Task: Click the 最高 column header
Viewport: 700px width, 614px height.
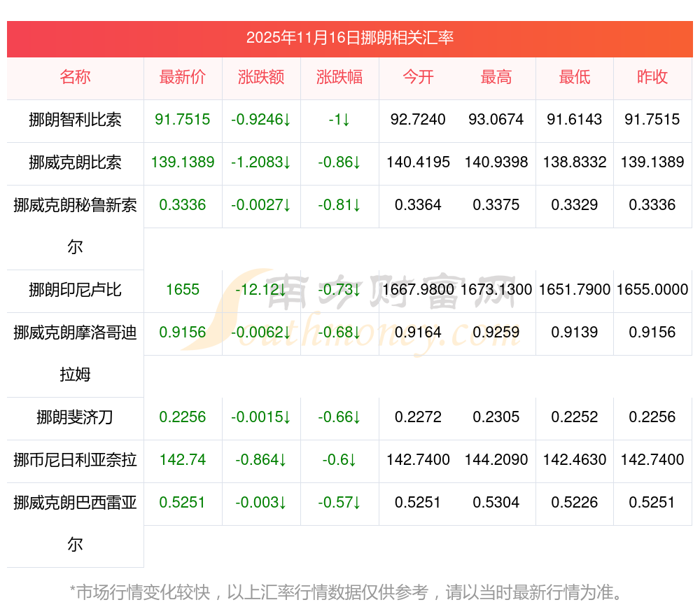Action: click(x=496, y=77)
